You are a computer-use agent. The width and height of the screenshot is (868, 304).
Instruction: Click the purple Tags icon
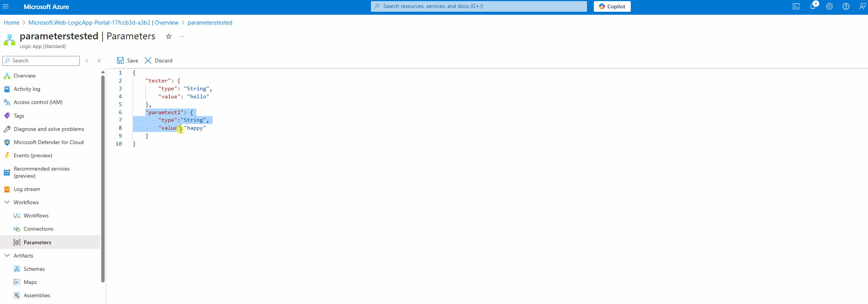pos(7,116)
